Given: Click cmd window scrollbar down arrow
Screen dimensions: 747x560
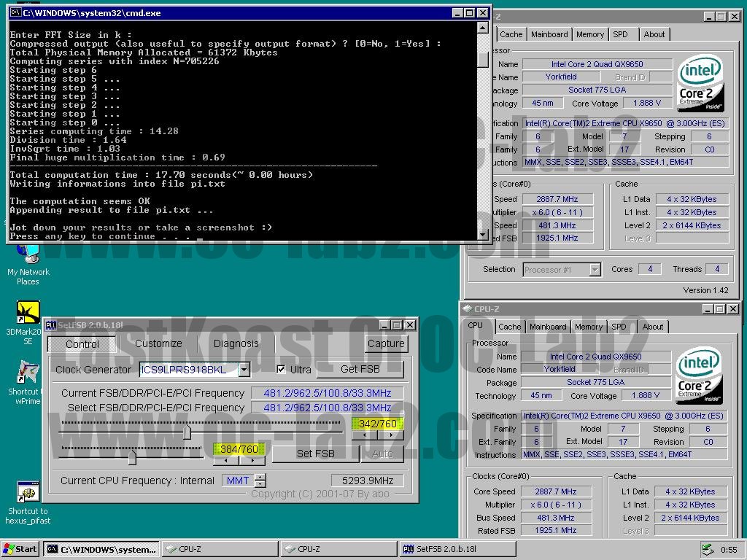Looking at the screenshot, I should click(483, 235).
